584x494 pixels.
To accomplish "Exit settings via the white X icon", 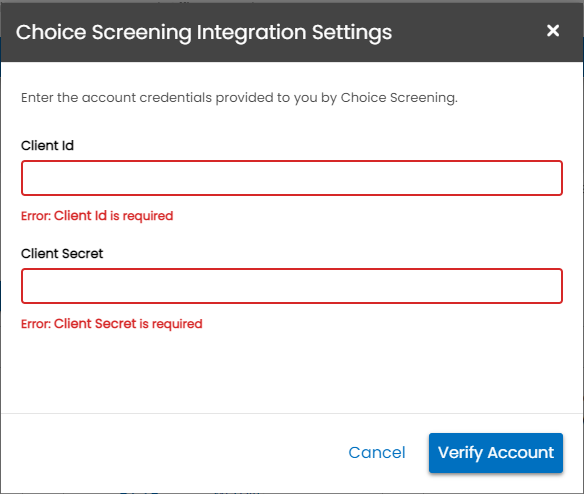I will pyautogui.click(x=553, y=31).
